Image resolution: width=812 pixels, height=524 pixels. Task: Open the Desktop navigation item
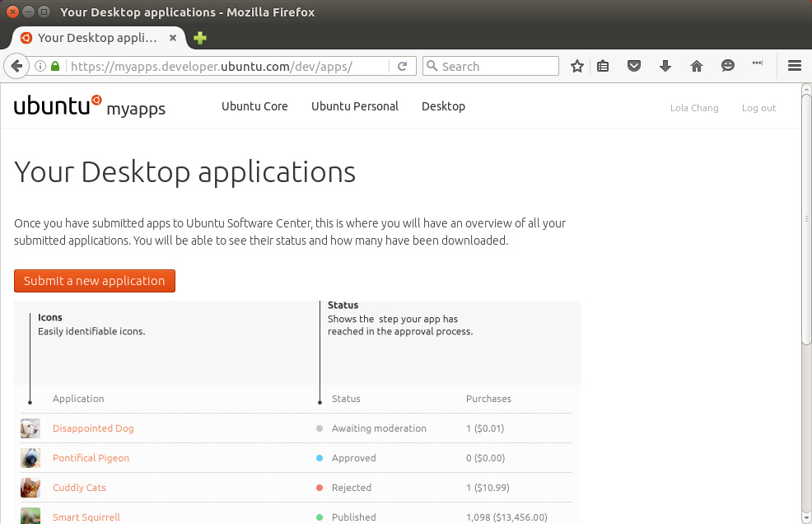pyautogui.click(x=443, y=106)
